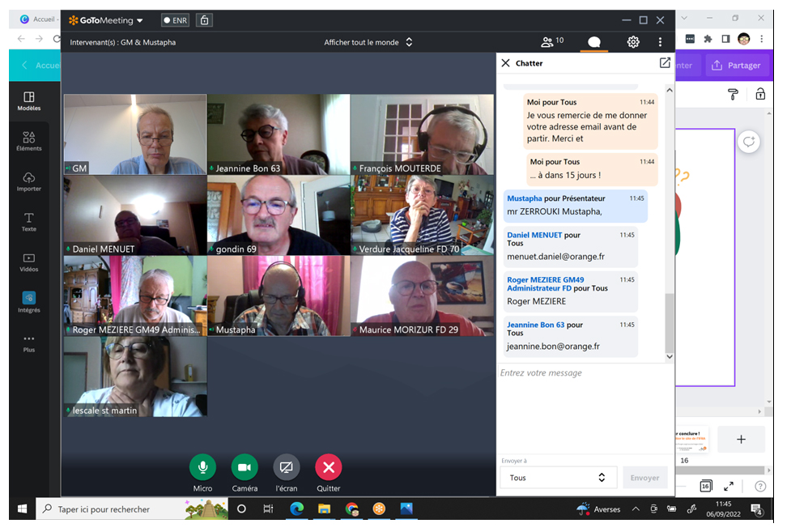Open the Windows notification center icon

(x=756, y=509)
